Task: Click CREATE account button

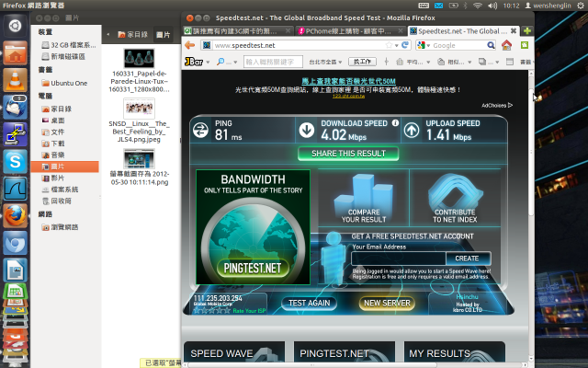Action: coord(467,259)
